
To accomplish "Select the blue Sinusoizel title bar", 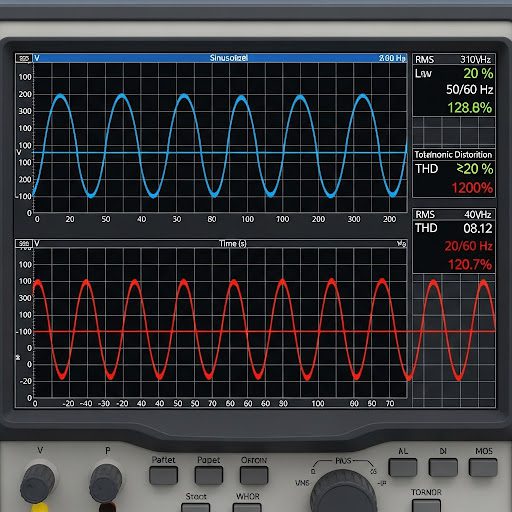I will (220, 58).
